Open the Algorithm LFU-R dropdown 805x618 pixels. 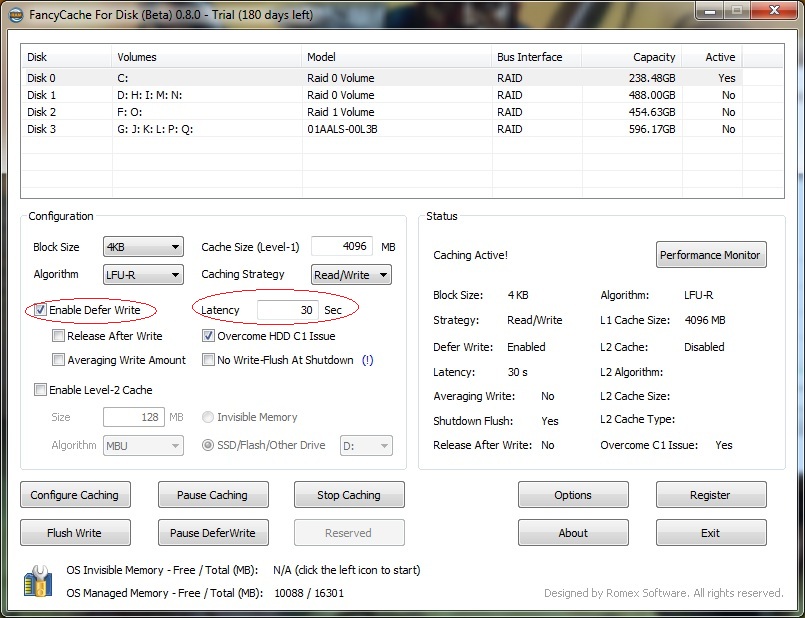(x=143, y=275)
